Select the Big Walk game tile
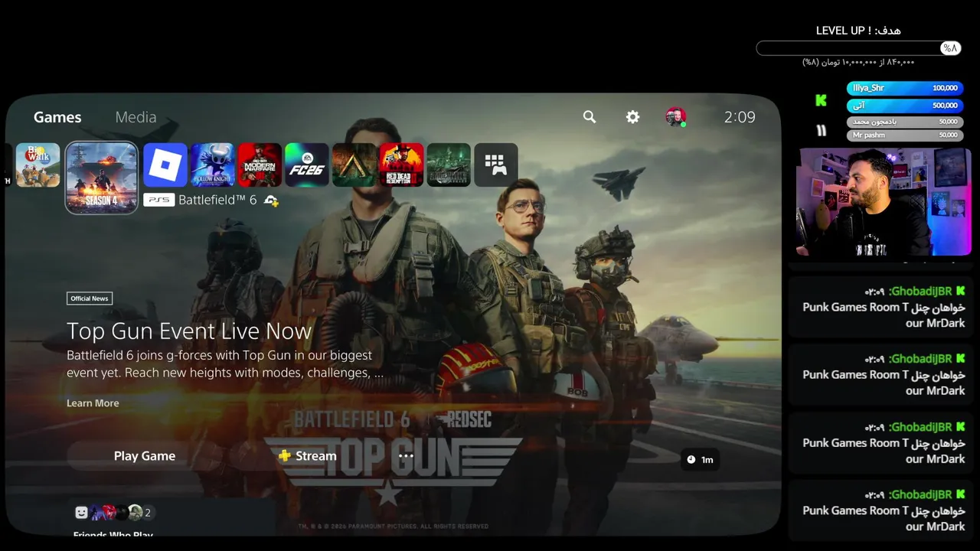The image size is (980, 551). (x=38, y=165)
